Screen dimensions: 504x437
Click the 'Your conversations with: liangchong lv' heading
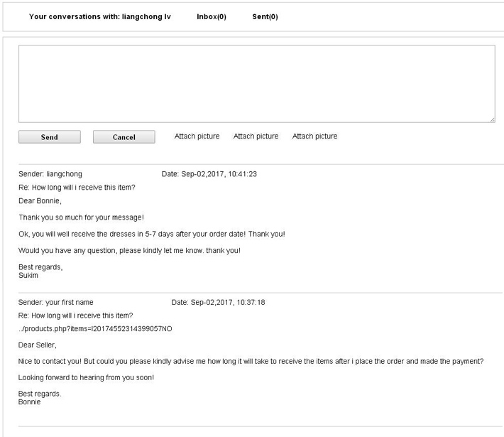[x=99, y=17]
